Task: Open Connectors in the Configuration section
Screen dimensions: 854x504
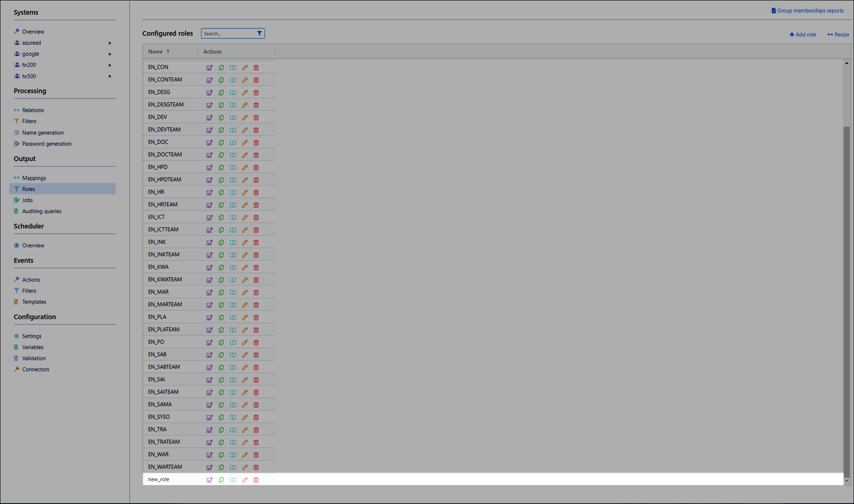Action: point(36,369)
